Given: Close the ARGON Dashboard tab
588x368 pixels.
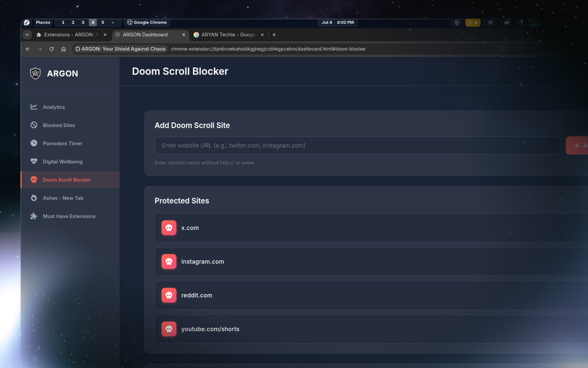Looking at the screenshot, I should [x=183, y=35].
